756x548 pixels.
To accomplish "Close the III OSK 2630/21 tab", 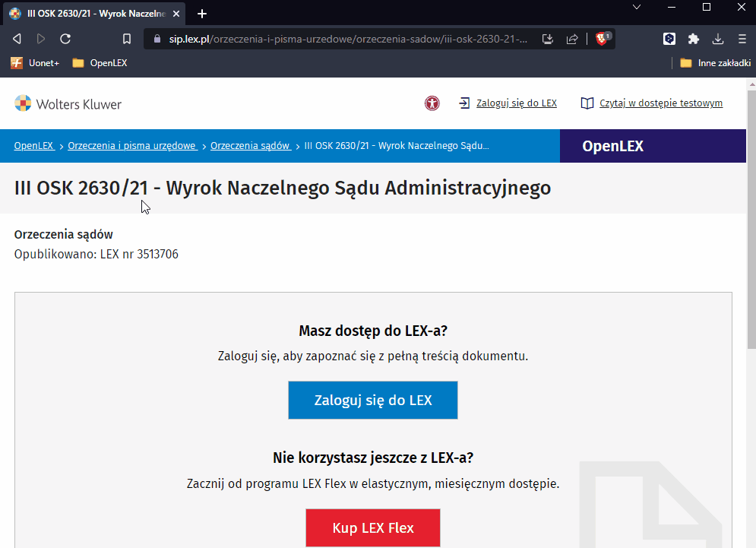I will coord(176,14).
